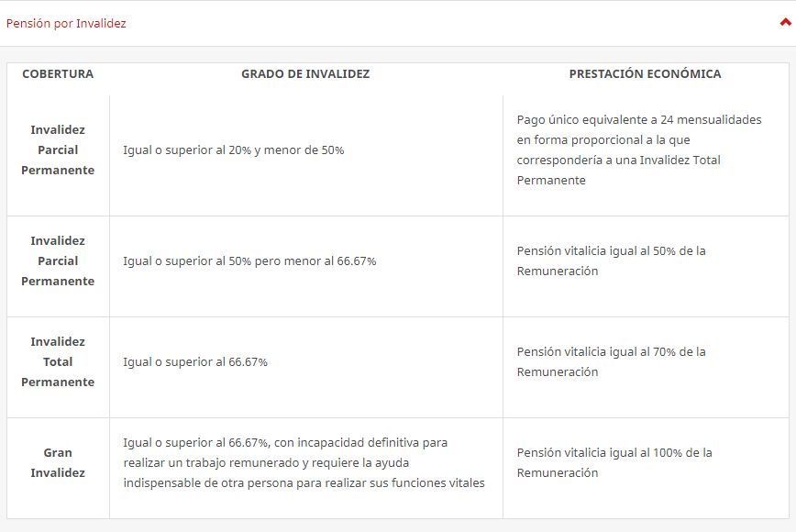Collapse the Pensión por Invalidez chevron arrow
The width and height of the screenshot is (796, 532).
(784, 23)
